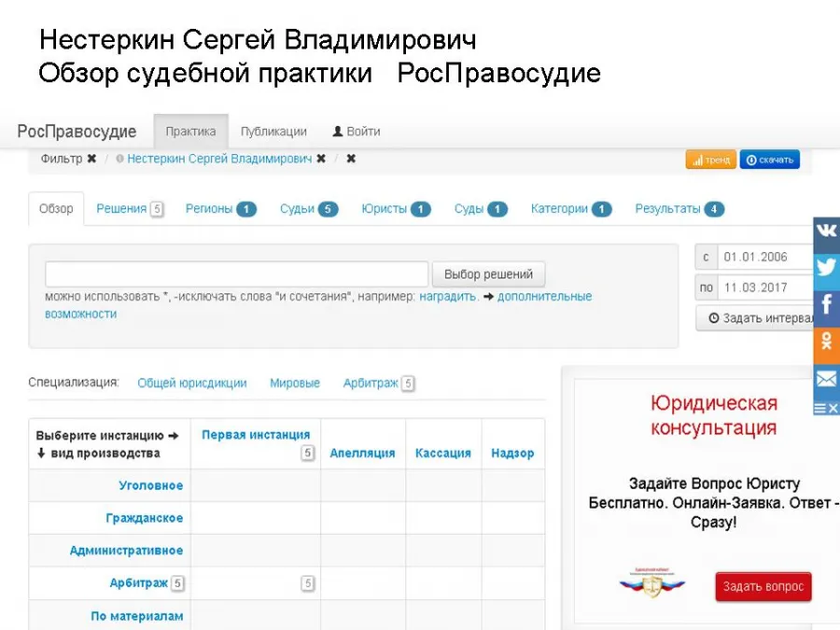
Task: Click the orange тренд button
Action: [711, 160]
